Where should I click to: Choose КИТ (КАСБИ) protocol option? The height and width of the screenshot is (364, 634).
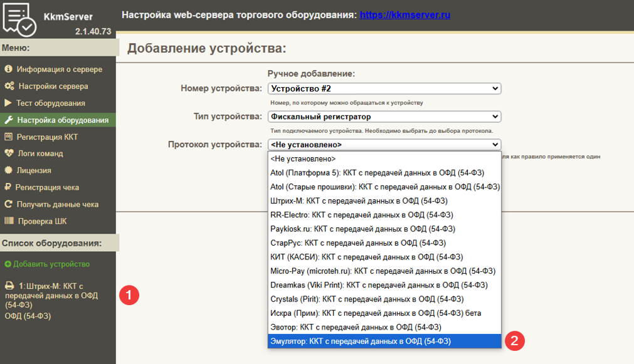[384, 257]
